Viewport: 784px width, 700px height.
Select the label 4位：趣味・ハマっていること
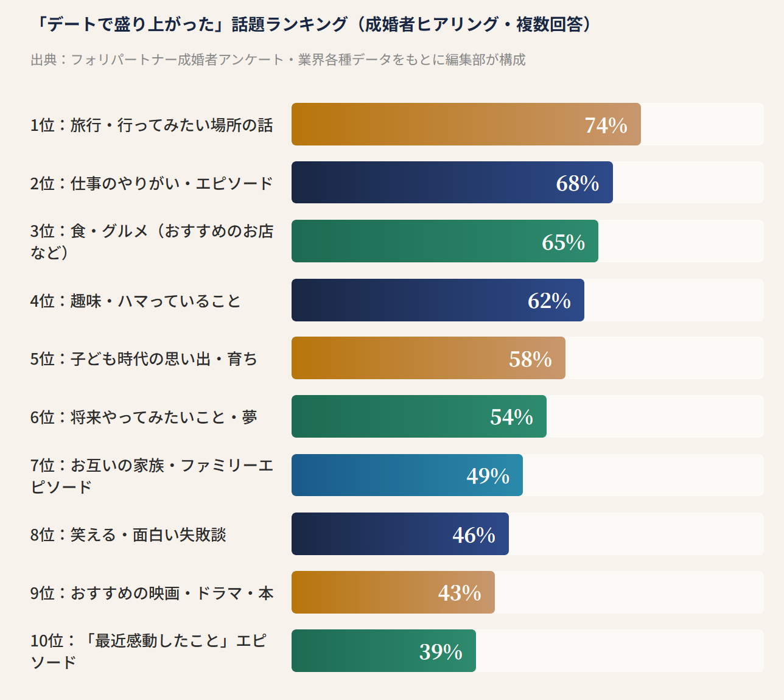(x=135, y=301)
